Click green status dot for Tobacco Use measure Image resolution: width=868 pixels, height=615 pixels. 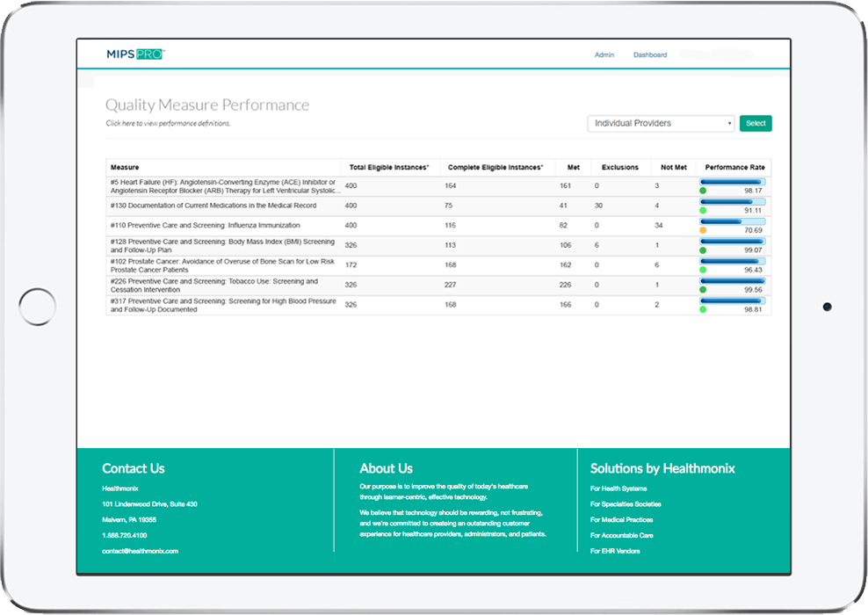coord(703,290)
